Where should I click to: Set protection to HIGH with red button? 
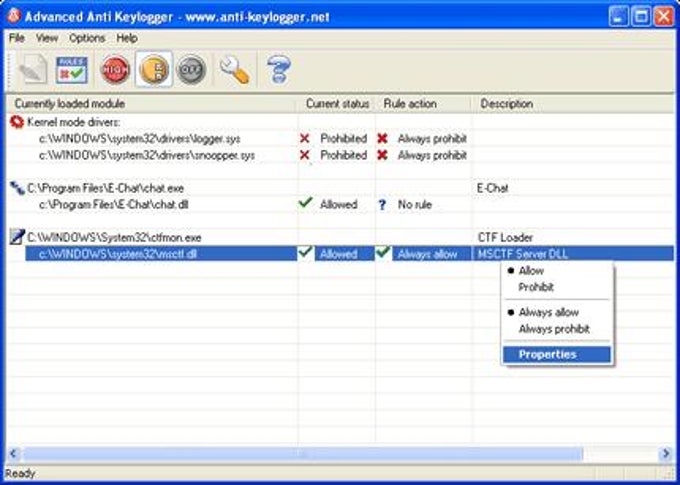point(115,69)
